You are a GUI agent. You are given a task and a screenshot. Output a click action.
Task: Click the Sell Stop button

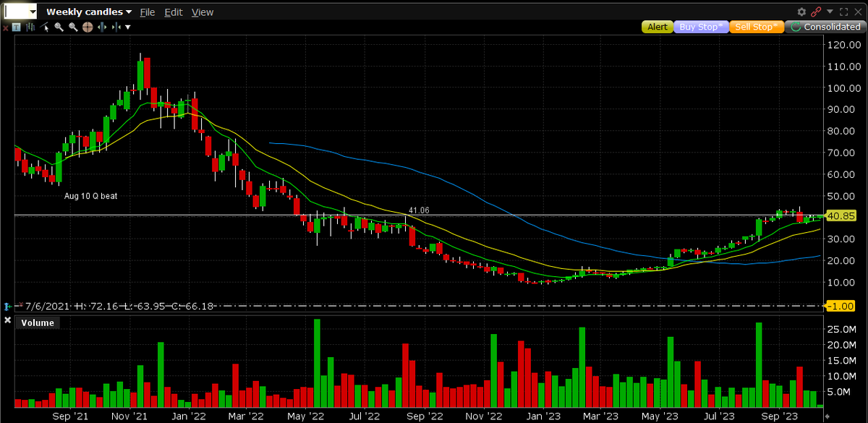coord(755,27)
